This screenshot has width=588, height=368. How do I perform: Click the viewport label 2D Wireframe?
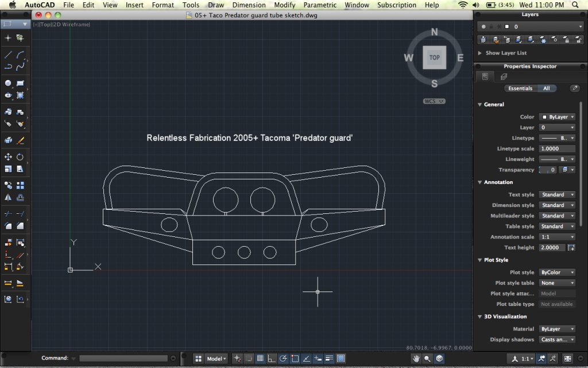tap(72, 24)
